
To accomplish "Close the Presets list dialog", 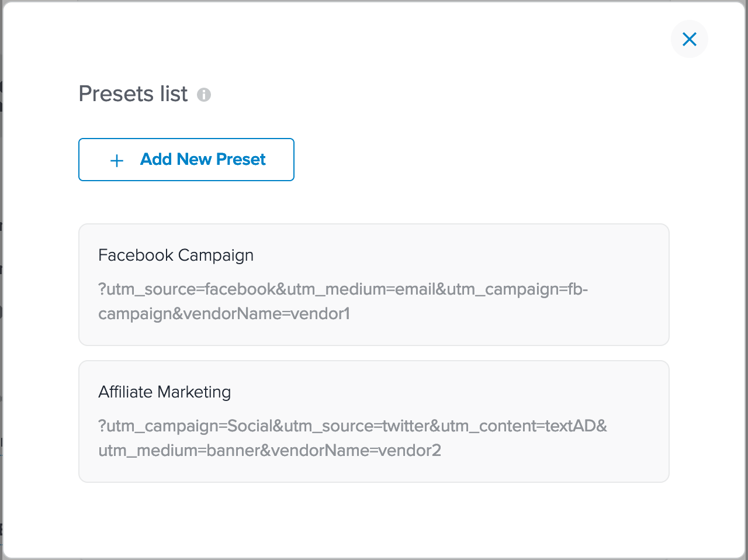I will pyautogui.click(x=690, y=39).
